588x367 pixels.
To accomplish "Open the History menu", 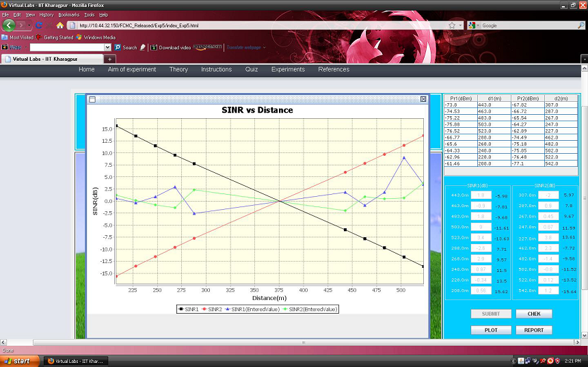I will [x=46, y=14].
